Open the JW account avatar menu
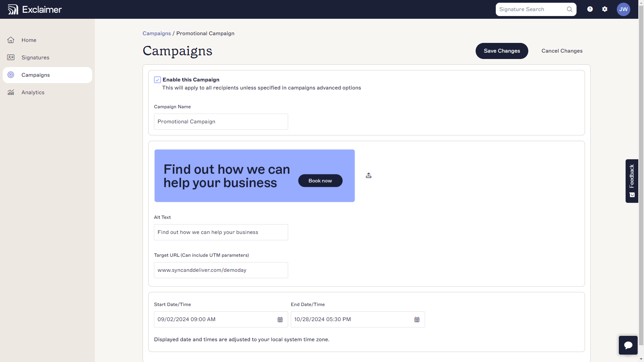 (x=624, y=9)
